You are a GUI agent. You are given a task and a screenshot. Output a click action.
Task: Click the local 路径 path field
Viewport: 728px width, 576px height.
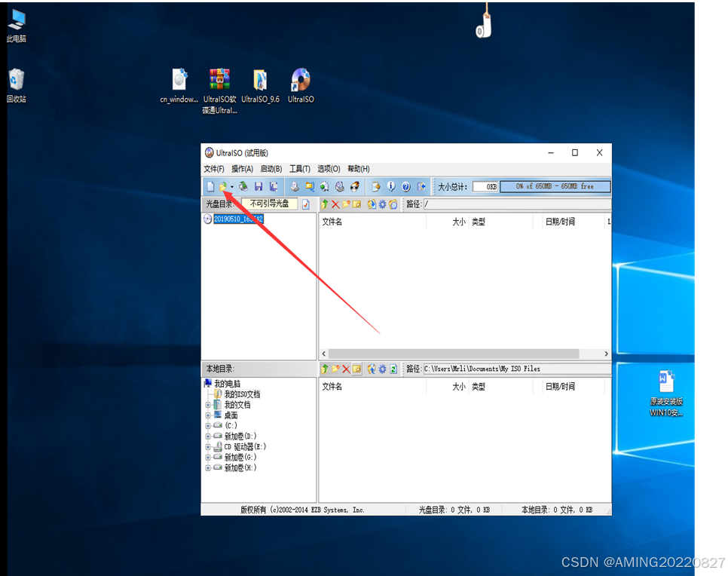point(517,369)
